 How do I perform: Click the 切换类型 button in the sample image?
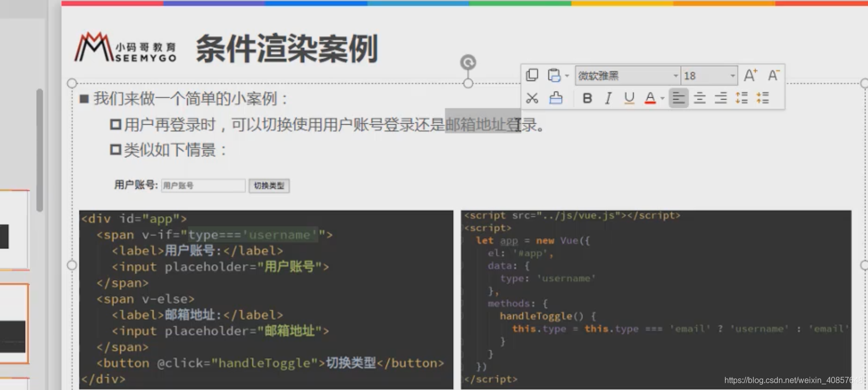(269, 186)
